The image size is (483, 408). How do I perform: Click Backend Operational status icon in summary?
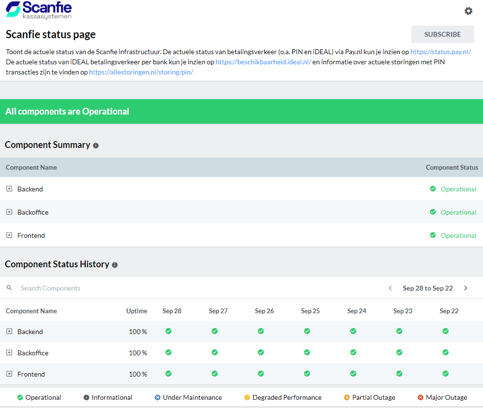(x=433, y=189)
